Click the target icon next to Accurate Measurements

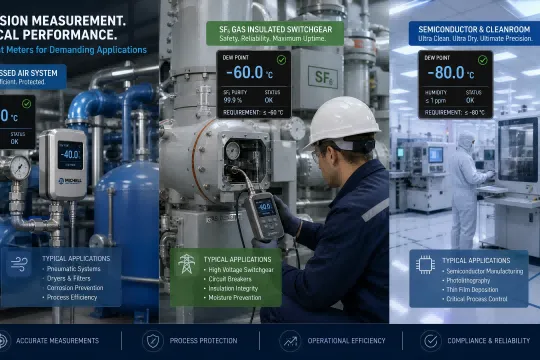pyautogui.click(x=3, y=341)
